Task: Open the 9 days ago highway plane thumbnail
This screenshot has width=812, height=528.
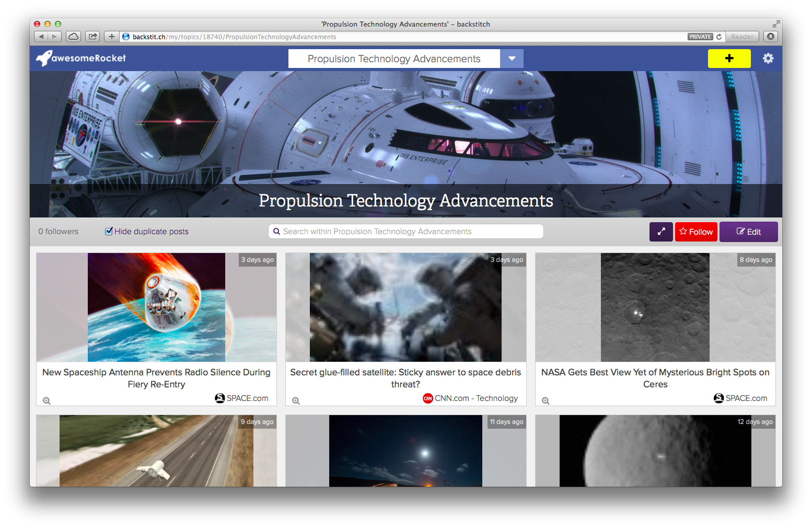Action: tap(156, 451)
